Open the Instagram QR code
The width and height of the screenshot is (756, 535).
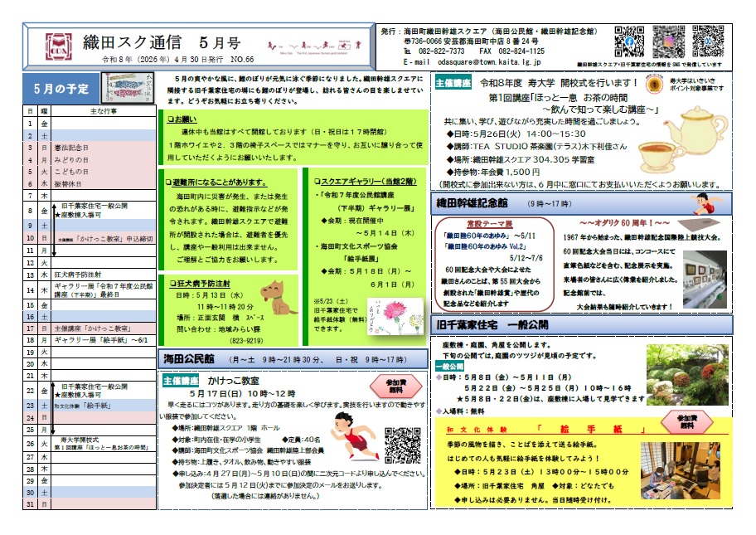click(668, 42)
